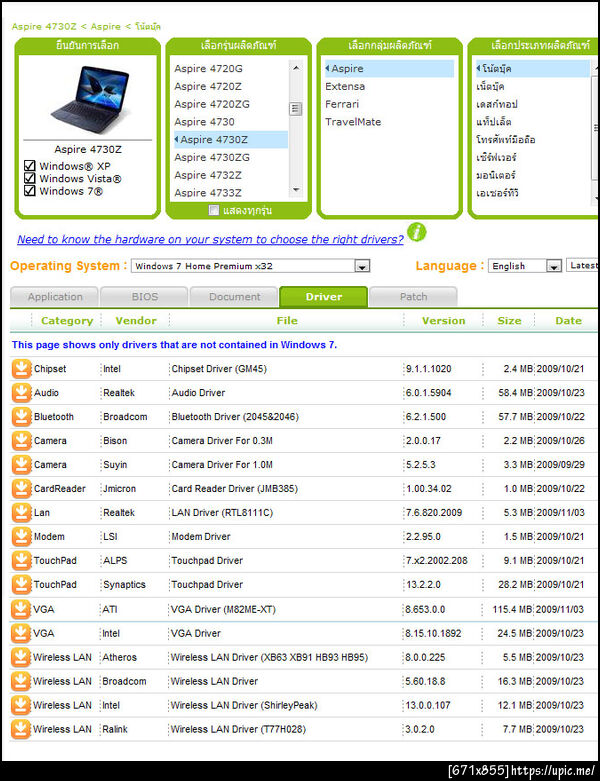Screen dimensions: 600x781
Task: Select แท็ปเล็ต product type
Action: click(494, 122)
